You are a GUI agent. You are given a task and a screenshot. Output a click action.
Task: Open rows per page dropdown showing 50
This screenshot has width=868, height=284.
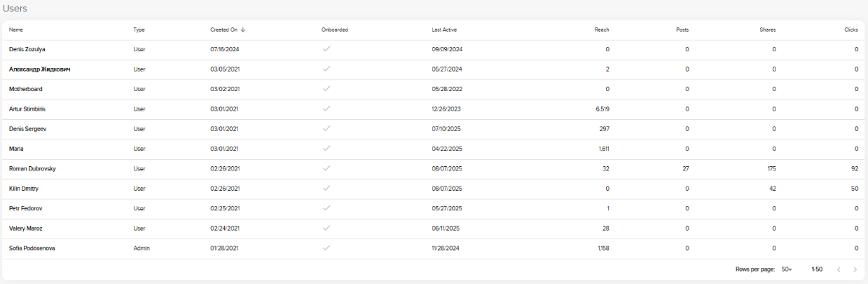coord(787,269)
